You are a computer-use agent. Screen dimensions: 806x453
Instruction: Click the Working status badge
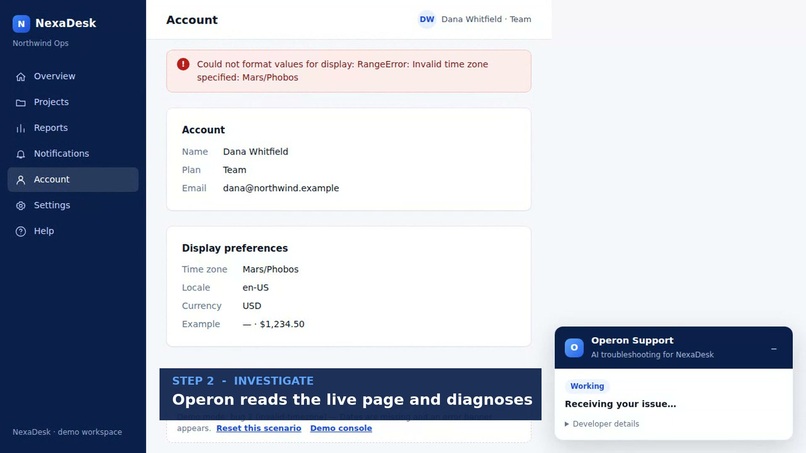587,386
